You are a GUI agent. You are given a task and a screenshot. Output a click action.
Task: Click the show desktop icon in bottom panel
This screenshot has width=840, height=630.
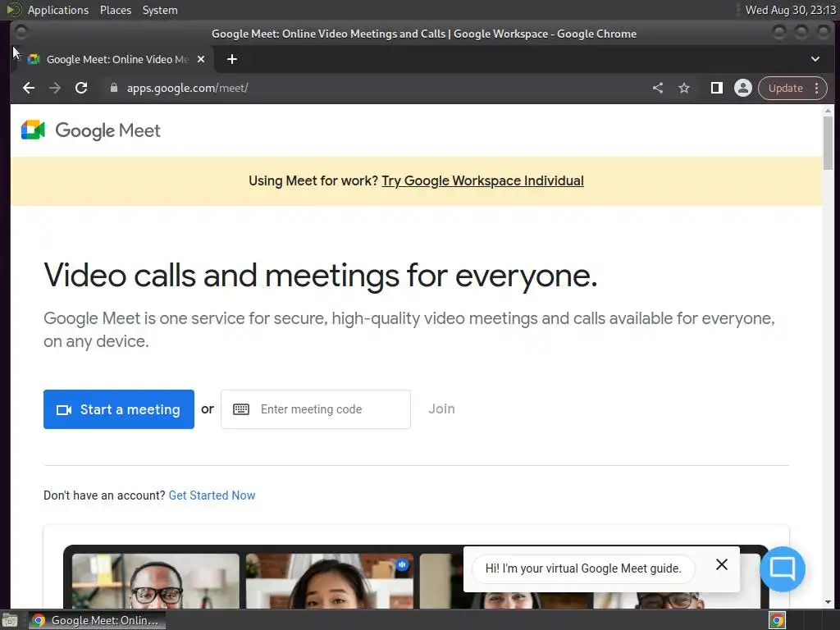10,620
